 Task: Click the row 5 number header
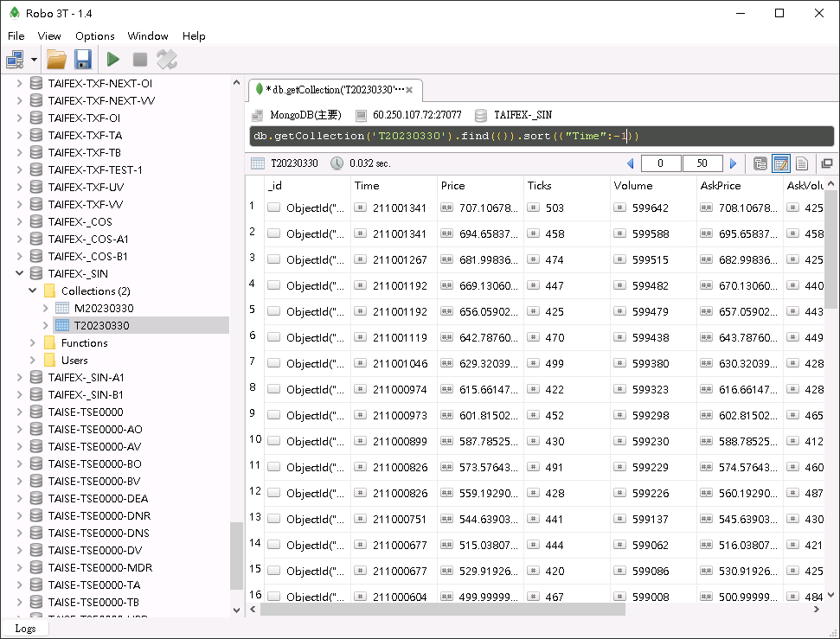252,310
